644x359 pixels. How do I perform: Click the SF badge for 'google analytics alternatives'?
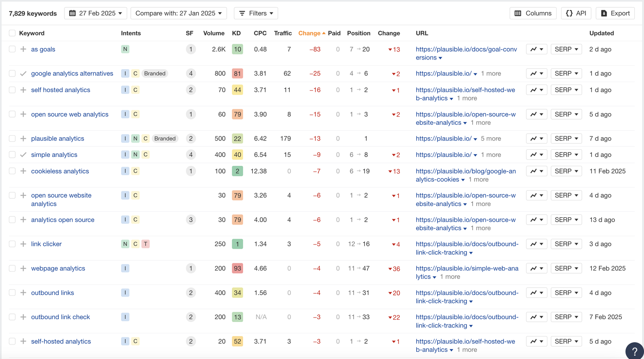pyautogui.click(x=191, y=74)
